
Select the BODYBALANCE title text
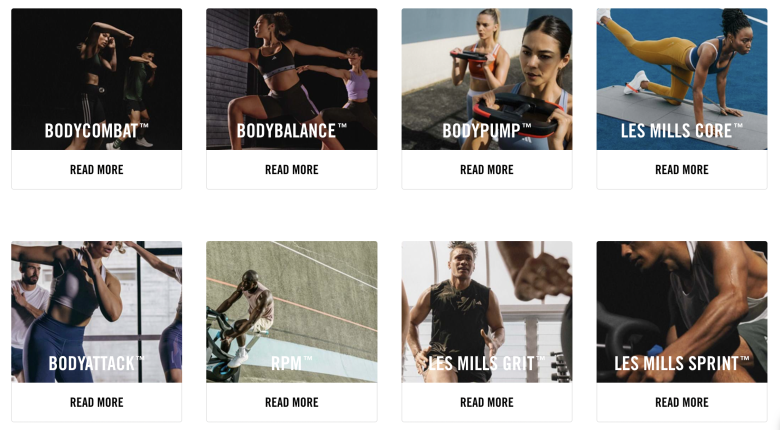pyautogui.click(x=292, y=130)
